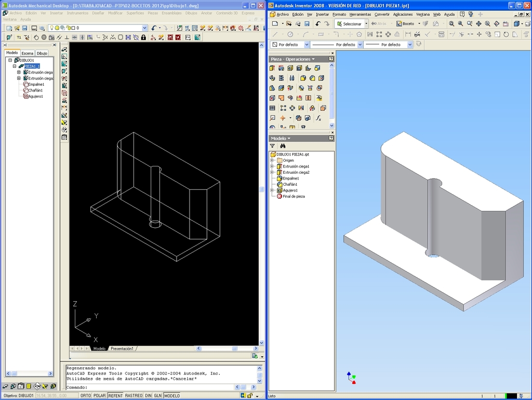Click horizontal scrollbar under Mechanical Desktop viewport

click(x=227, y=349)
